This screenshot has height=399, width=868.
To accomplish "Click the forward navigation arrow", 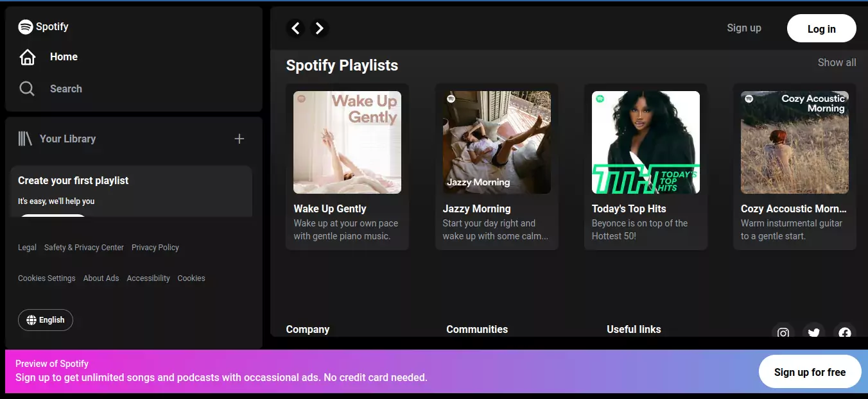I will (319, 28).
